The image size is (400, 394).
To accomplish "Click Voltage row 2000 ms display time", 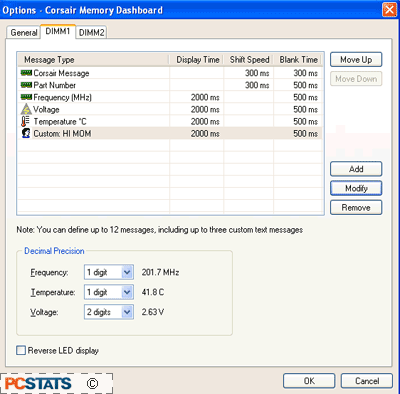I will [x=205, y=109].
